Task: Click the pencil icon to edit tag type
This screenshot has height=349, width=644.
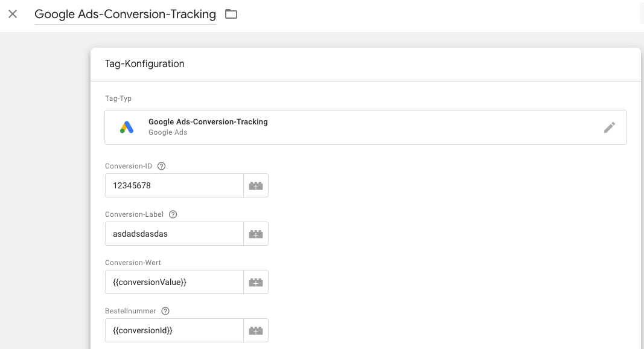Action: (x=610, y=127)
